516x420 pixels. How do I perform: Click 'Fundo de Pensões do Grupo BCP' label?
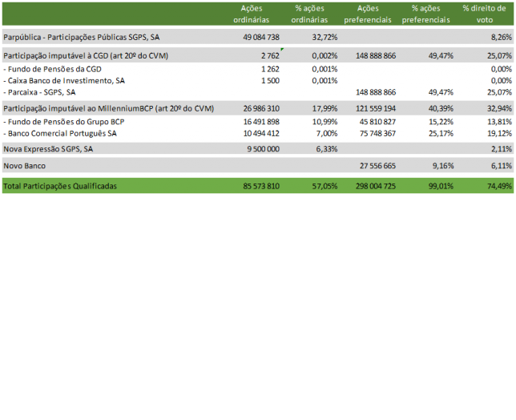click(64, 122)
